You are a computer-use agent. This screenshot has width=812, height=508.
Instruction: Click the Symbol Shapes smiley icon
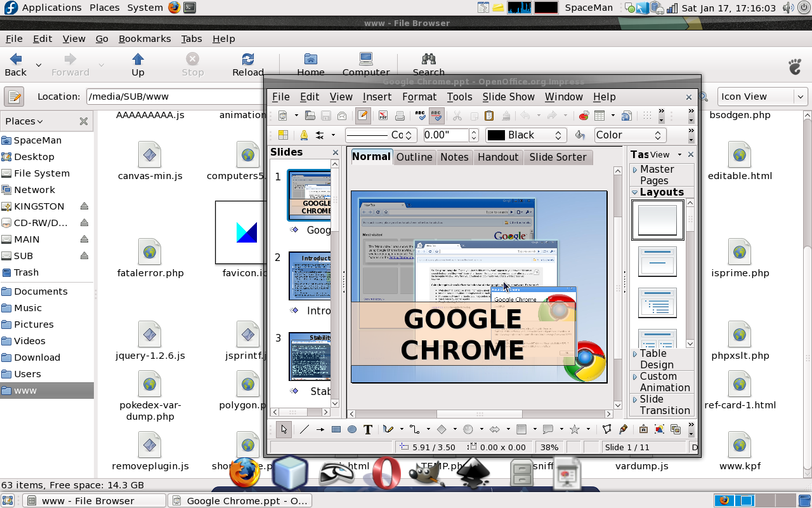[468, 429]
